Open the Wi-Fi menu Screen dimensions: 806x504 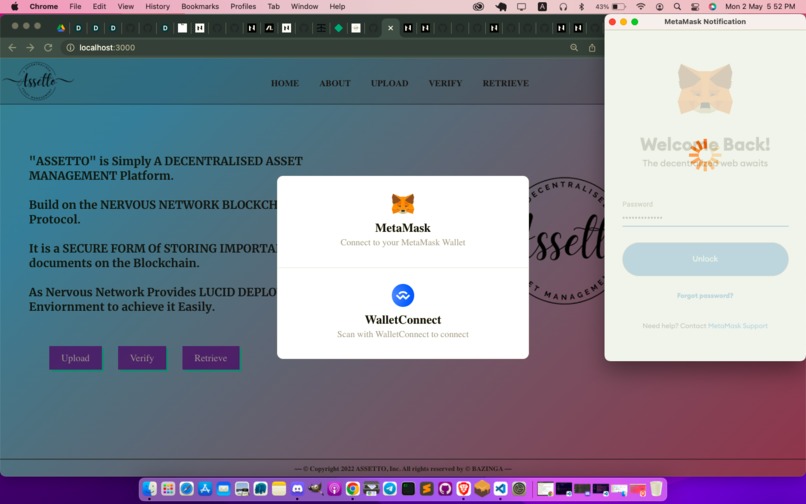point(640,6)
